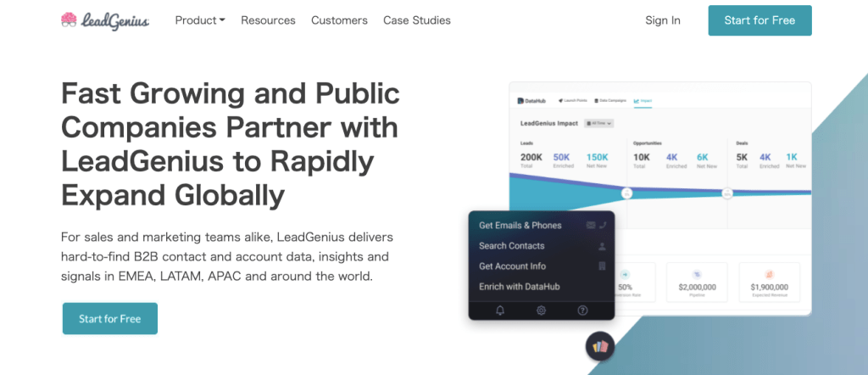Click the person icon beside Search Contacts
This screenshot has width=868, height=375.
603,246
